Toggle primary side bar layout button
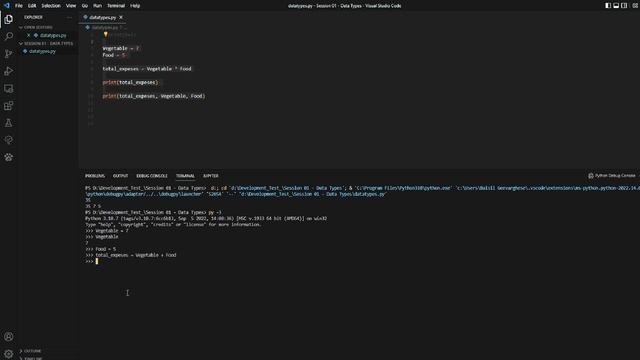Screen dimensions: 640x360 coord(608,6)
